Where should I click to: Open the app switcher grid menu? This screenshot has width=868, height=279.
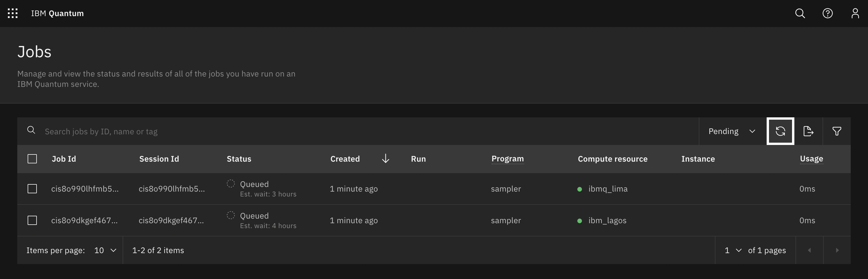point(13,14)
